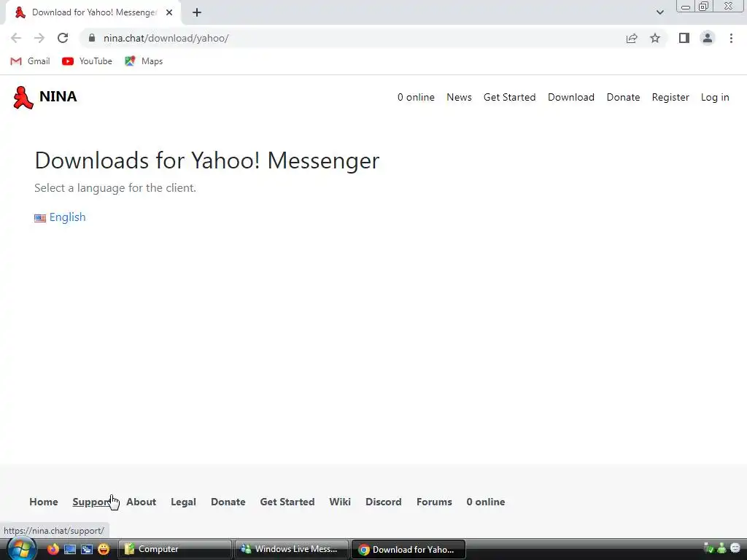Open Register in the top navigation
747x560 pixels.
(x=670, y=97)
